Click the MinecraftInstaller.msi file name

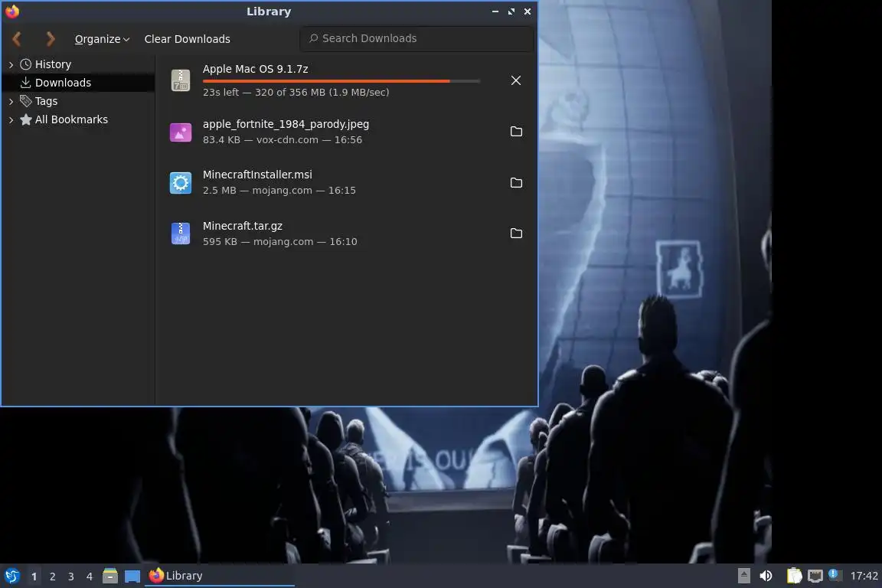(257, 175)
